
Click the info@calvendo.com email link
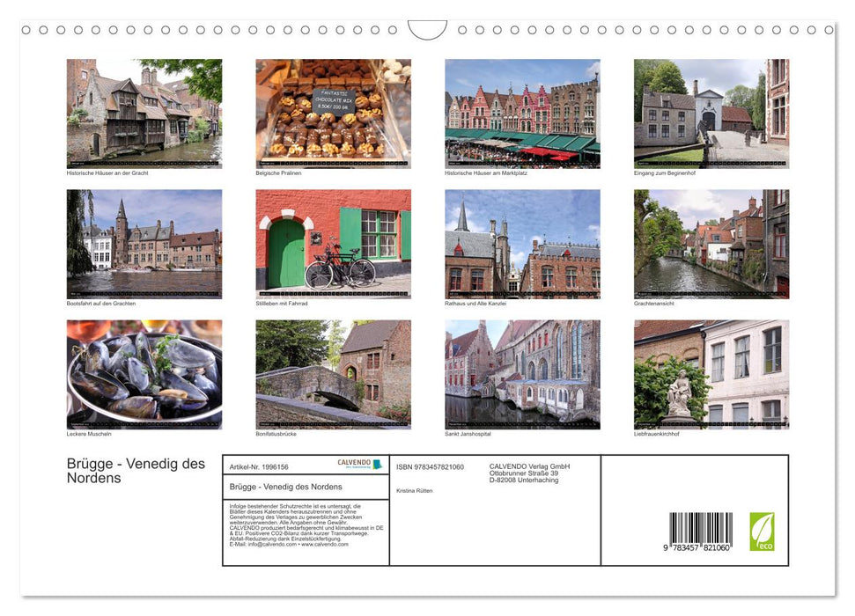point(270,545)
